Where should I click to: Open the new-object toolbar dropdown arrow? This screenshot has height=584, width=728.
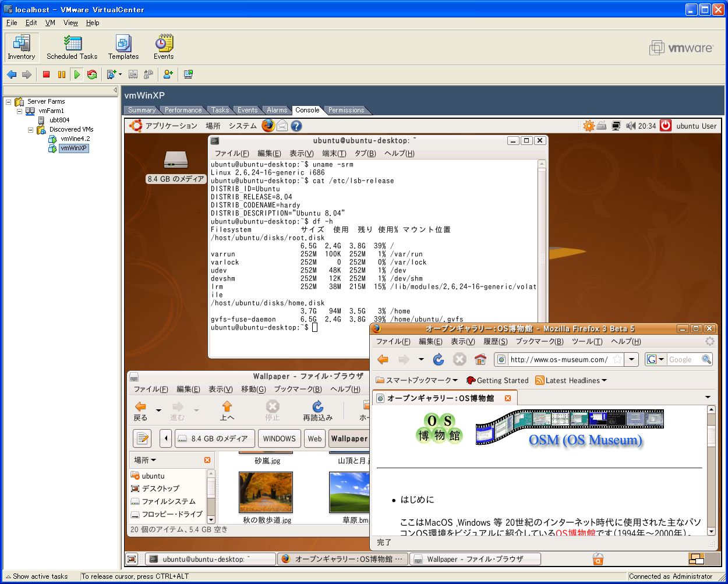tap(120, 75)
